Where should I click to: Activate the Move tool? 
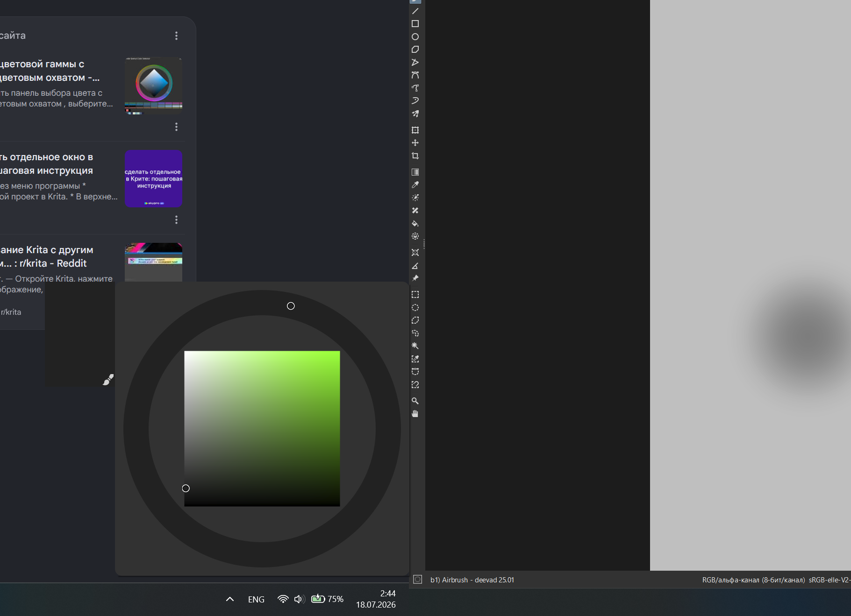[415, 143]
